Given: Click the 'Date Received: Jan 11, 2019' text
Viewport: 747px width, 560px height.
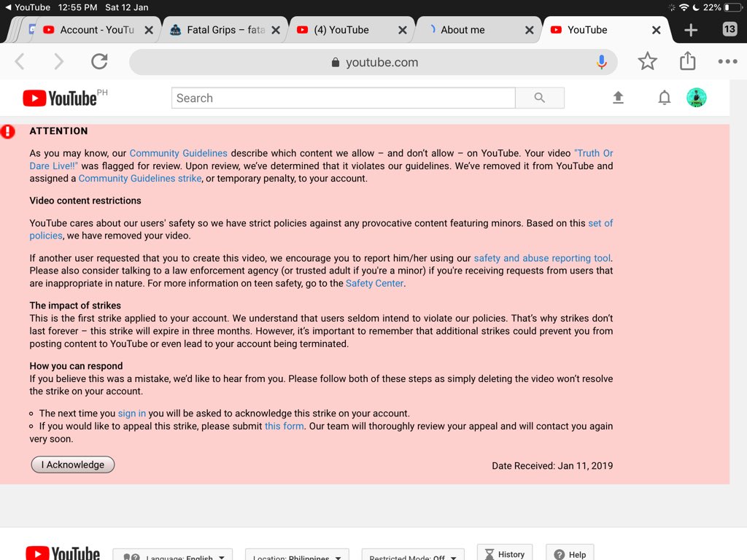Looking at the screenshot, I should click(x=552, y=466).
